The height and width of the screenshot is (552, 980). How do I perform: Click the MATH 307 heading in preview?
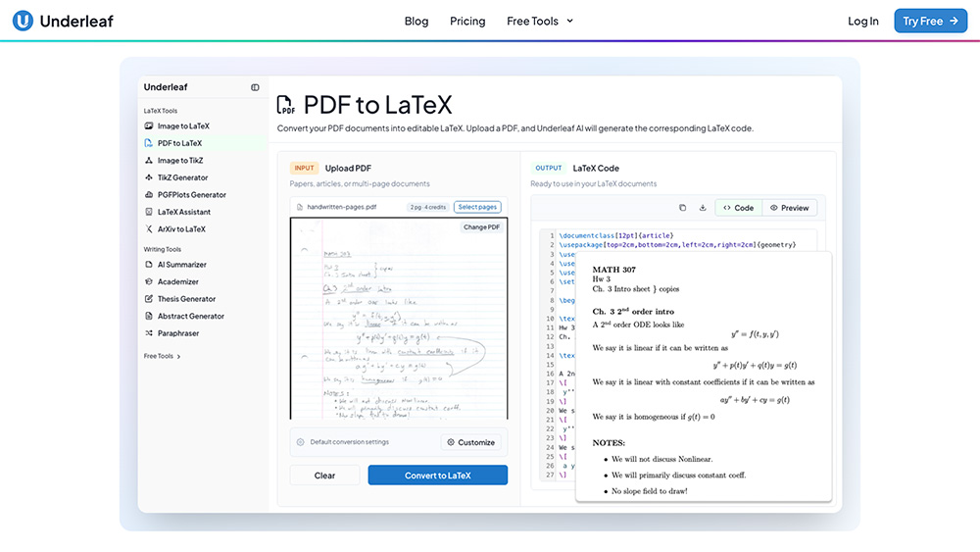613,270
